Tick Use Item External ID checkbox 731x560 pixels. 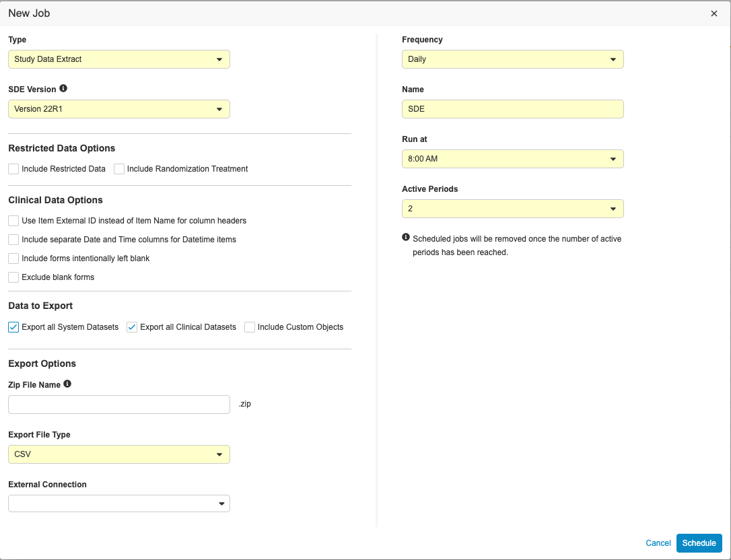pos(13,221)
